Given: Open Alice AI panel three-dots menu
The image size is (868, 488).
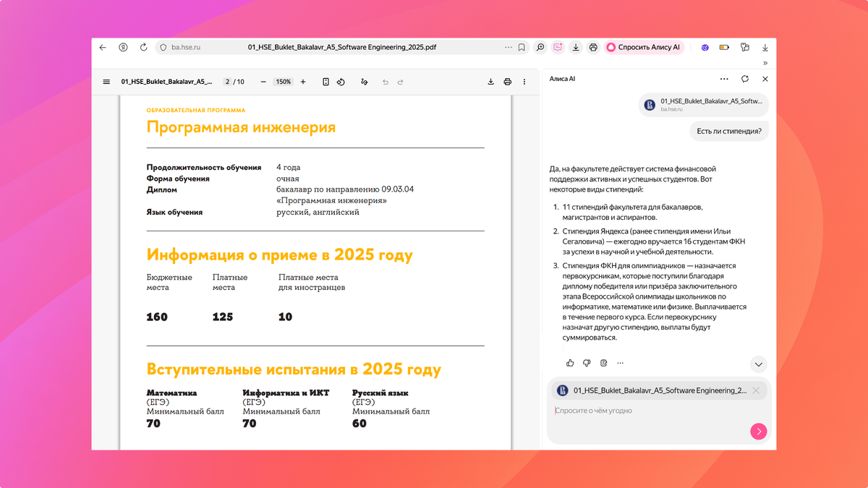Looking at the screenshot, I should click(724, 79).
